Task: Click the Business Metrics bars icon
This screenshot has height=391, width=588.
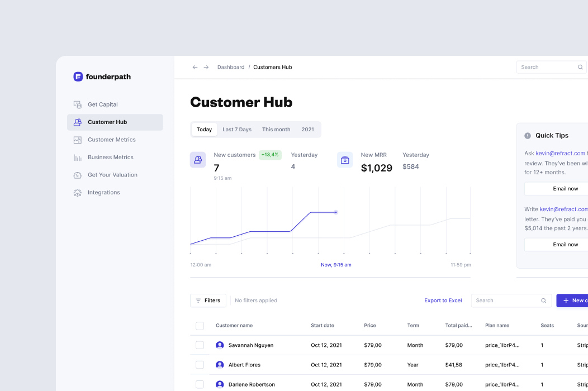Action: [x=78, y=158]
